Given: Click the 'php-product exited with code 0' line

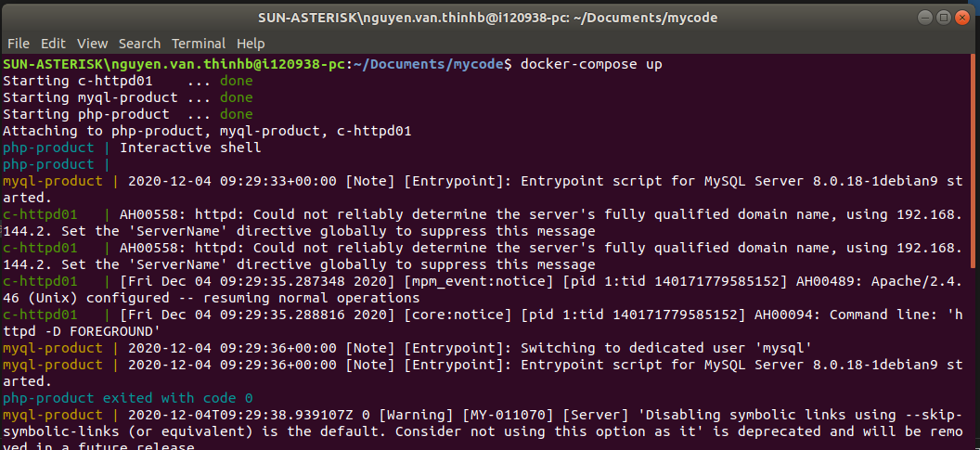Looking at the screenshot, I should tap(127, 398).
